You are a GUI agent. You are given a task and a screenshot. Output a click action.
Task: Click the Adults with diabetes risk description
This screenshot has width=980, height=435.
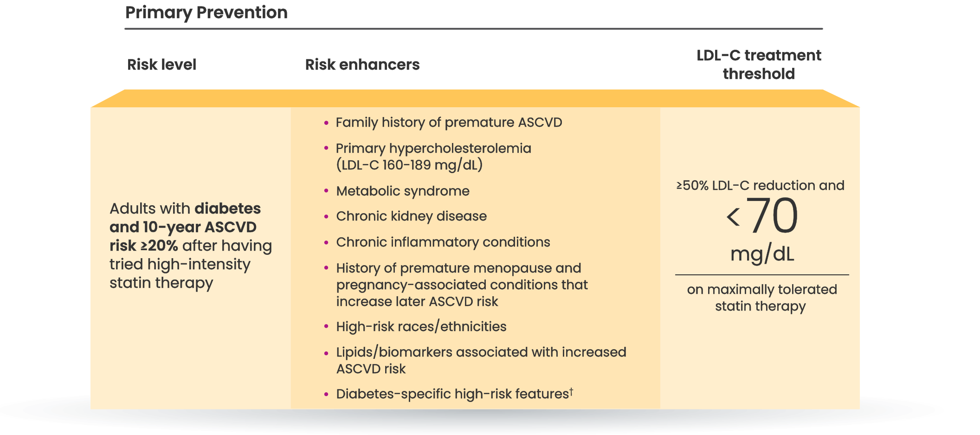click(190, 246)
